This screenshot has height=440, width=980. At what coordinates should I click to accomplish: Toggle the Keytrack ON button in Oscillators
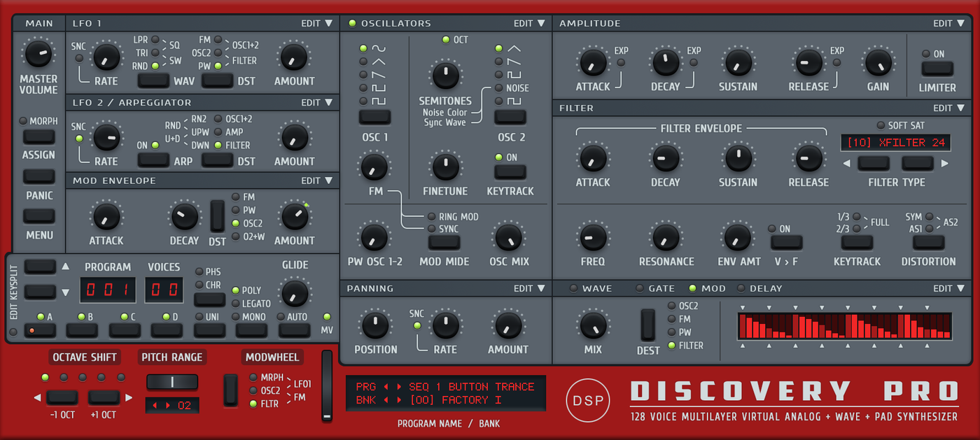click(x=510, y=171)
